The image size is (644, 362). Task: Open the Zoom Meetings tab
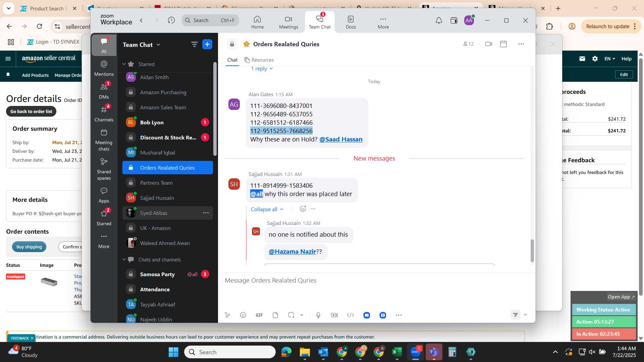click(288, 22)
